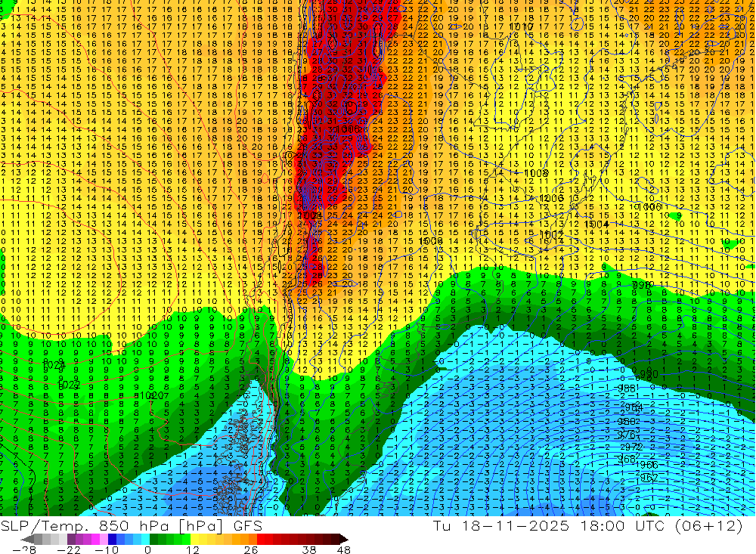
Task: Click the "38" label on the color scale
Action: pos(309,549)
